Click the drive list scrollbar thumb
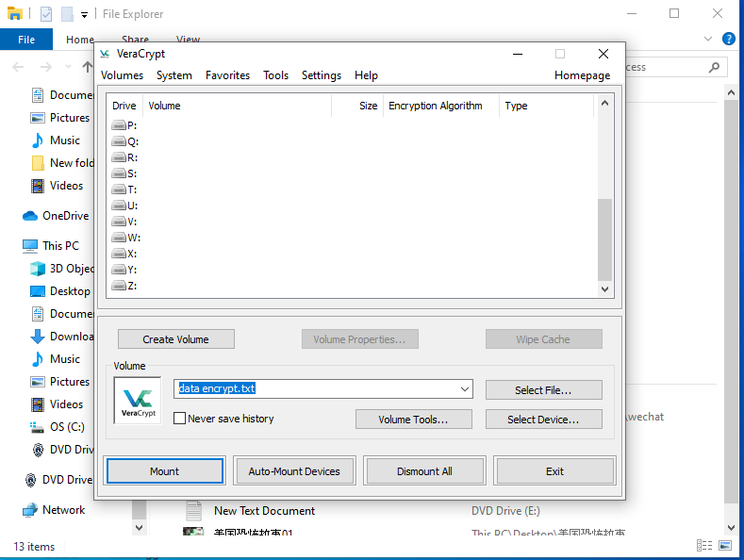Screen dimensions: 744x560 [604, 240]
